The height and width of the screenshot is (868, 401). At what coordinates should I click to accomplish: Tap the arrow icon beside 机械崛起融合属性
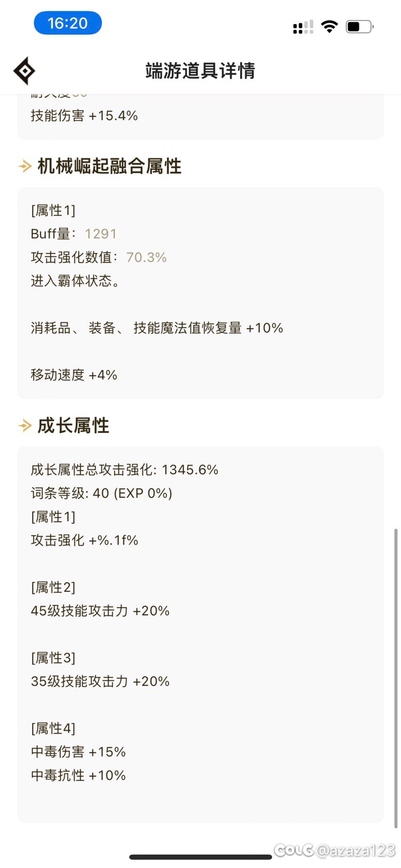click(25, 166)
